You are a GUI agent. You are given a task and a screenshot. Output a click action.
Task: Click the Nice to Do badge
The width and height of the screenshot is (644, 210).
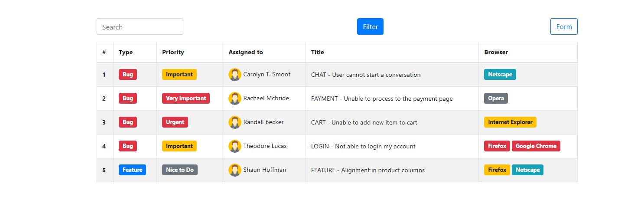coord(180,170)
